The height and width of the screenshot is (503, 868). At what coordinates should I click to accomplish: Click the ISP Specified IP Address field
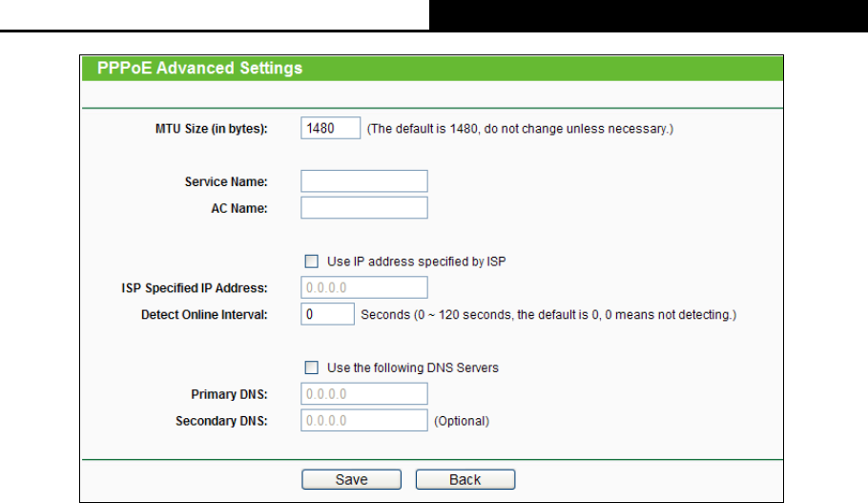pyautogui.click(x=364, y=287)
